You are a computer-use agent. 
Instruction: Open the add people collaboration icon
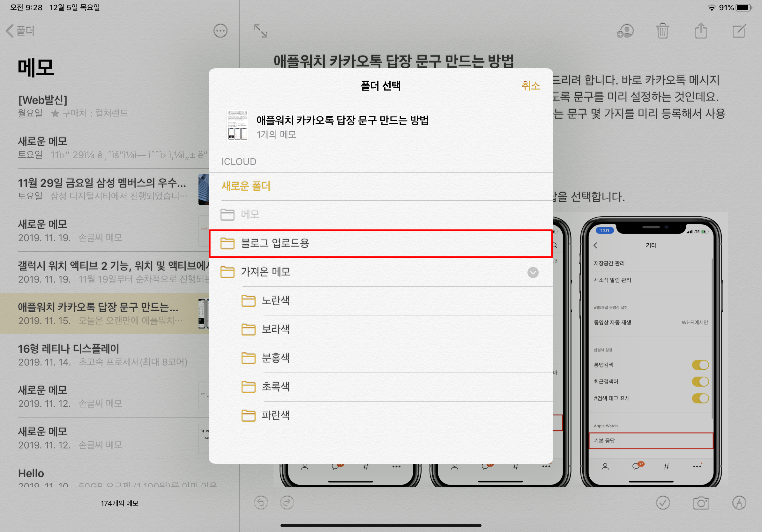625,31
